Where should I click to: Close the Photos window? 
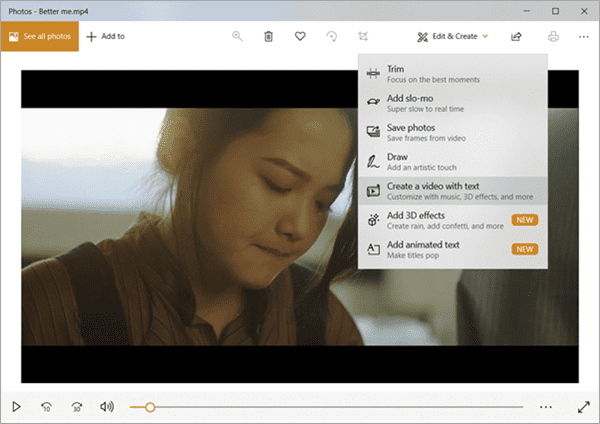(x=584, y=11)
